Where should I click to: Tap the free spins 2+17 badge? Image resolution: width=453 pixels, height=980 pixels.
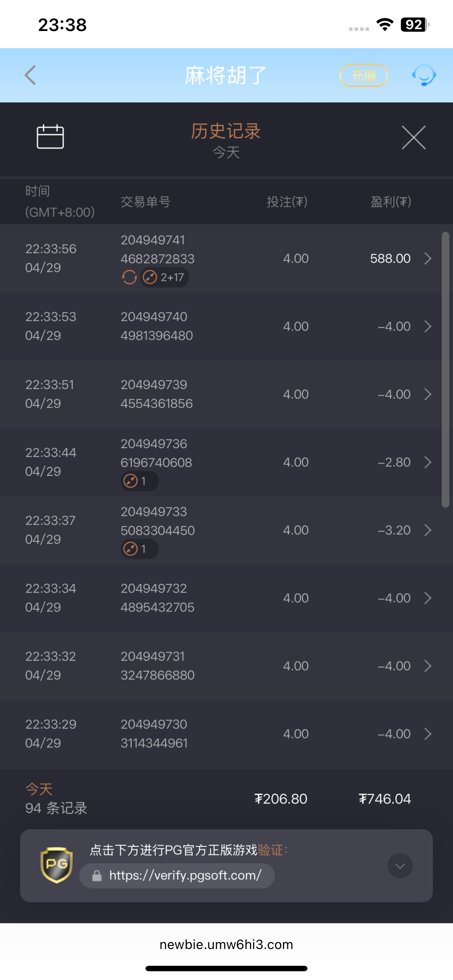coord(164,277)
